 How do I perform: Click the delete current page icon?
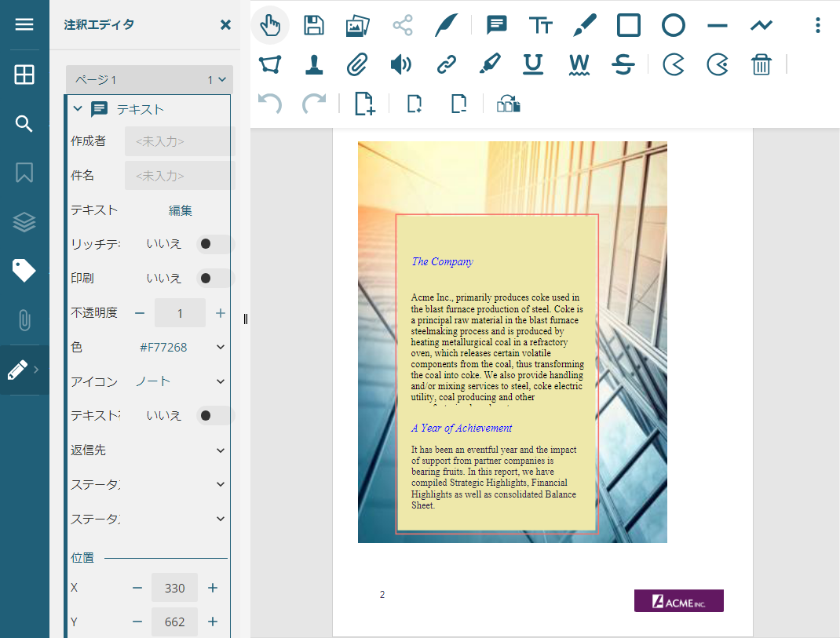click(458, 104)
